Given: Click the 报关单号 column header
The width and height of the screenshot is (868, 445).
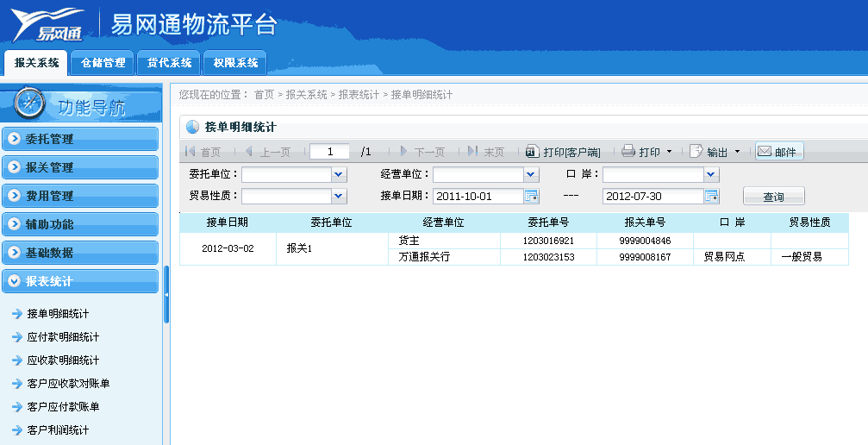Looking at the screenshot, I should (645, 222).
